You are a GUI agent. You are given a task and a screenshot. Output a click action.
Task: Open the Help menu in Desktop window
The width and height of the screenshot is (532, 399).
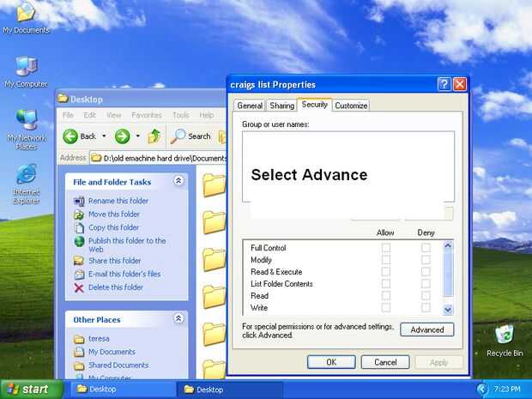click(x=206, y=115)
